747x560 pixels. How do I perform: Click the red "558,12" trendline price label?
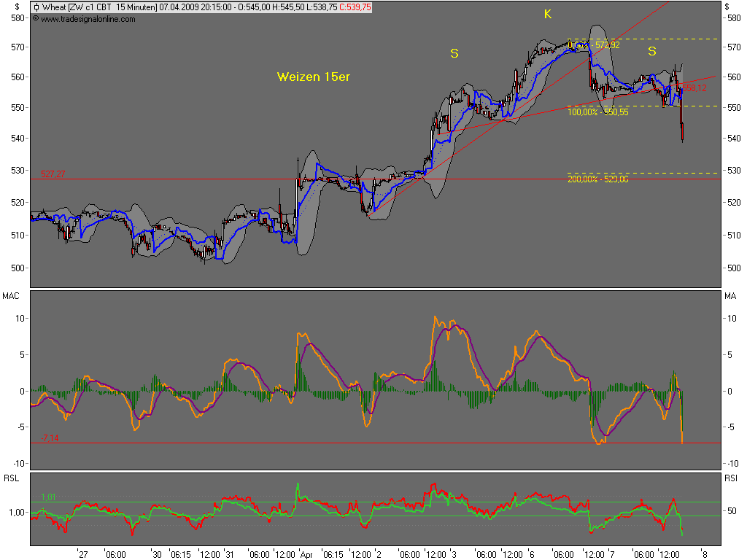click(x=694, y=88)
